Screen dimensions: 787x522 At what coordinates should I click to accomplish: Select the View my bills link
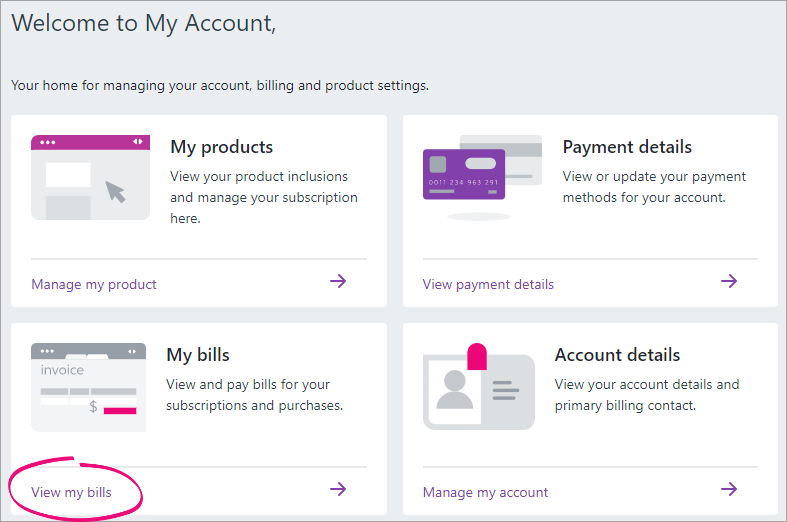click(x=71, y=492)
